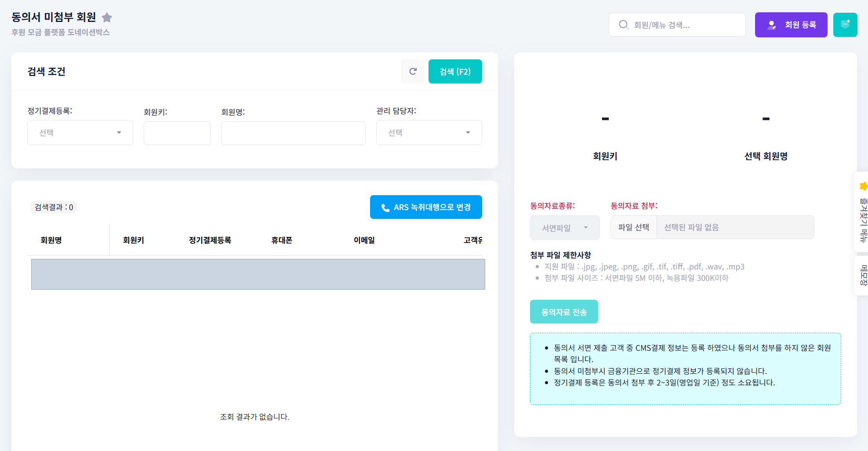The width and height of the screenshot is (868, 451).
Task: Click the 선택된 파일 없음 text
Action: [x=691, y=227]
